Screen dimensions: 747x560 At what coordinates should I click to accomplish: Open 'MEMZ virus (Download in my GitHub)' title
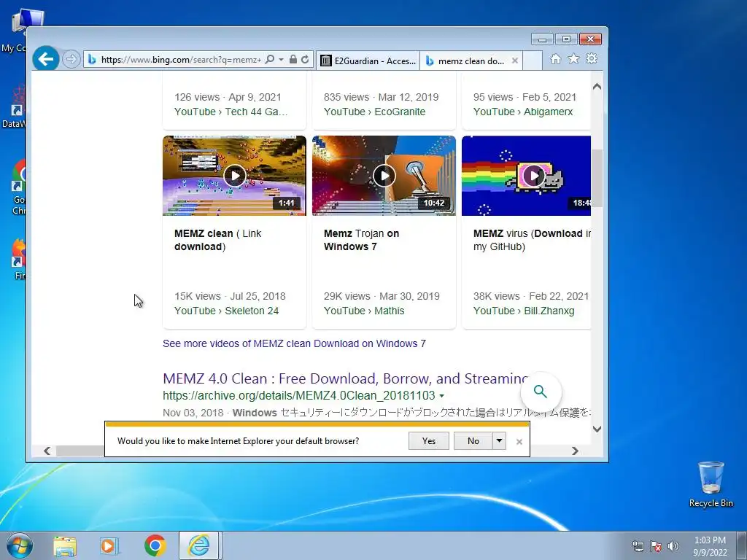click(532, 240)
